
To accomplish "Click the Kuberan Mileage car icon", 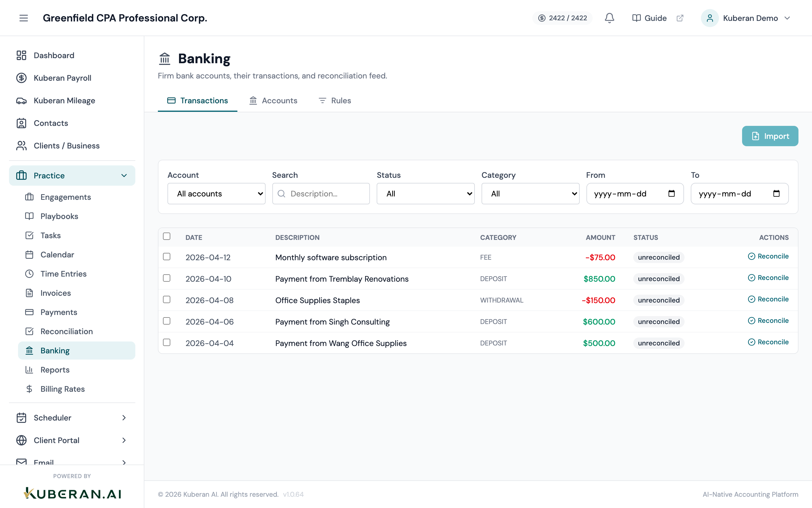I will 21,101.
